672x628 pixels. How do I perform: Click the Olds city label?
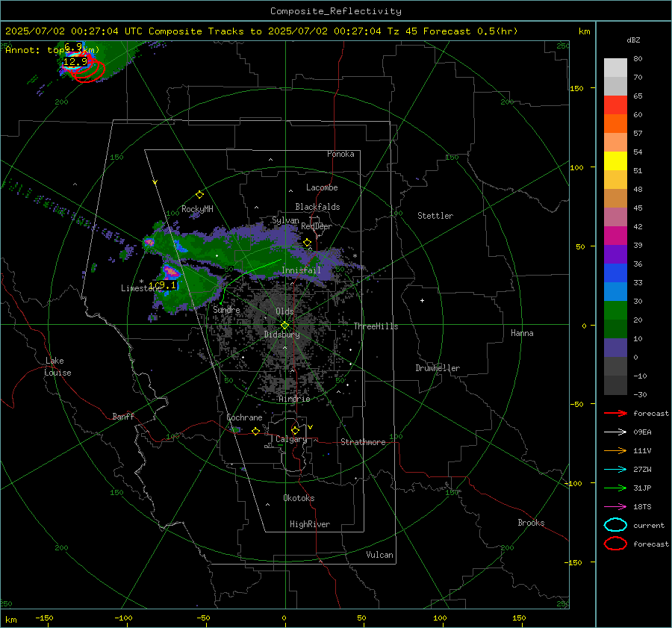click(284, 311)
